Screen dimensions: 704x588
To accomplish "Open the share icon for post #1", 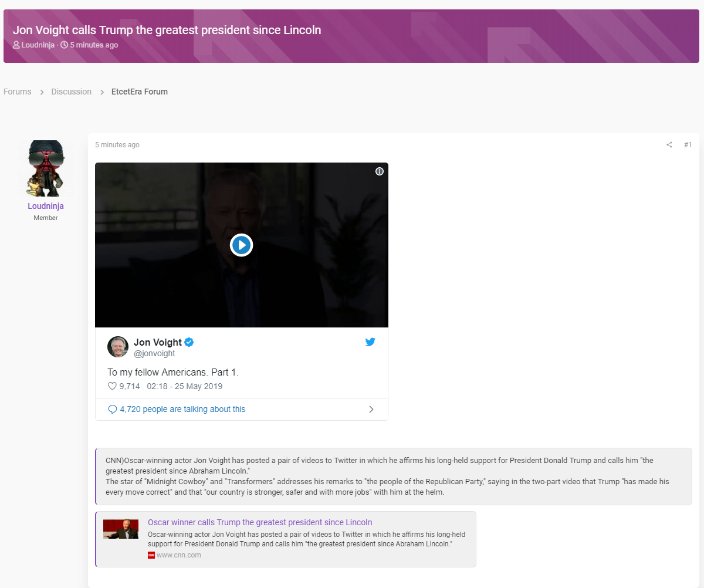I will pyautogui.click(x=669, y=145).
